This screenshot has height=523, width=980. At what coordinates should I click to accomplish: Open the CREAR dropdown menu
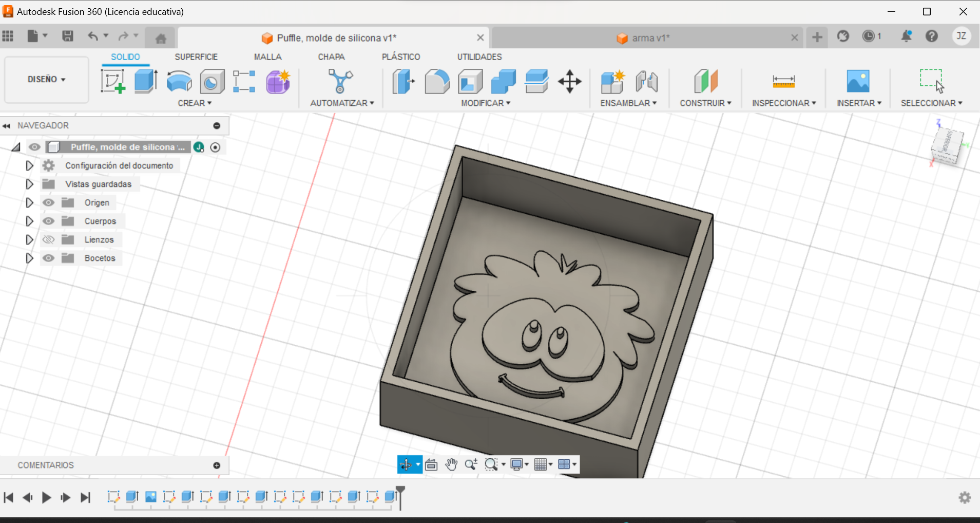pyautogui.click(x=195, y=103)
